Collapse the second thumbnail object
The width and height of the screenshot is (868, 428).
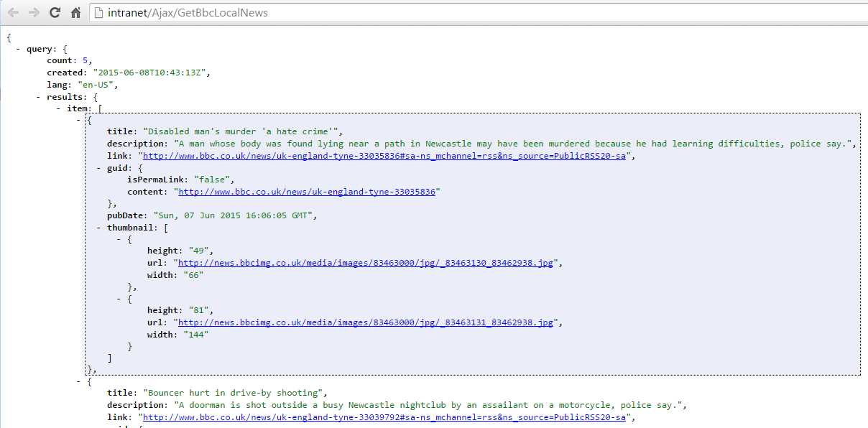tap(119, 298)
